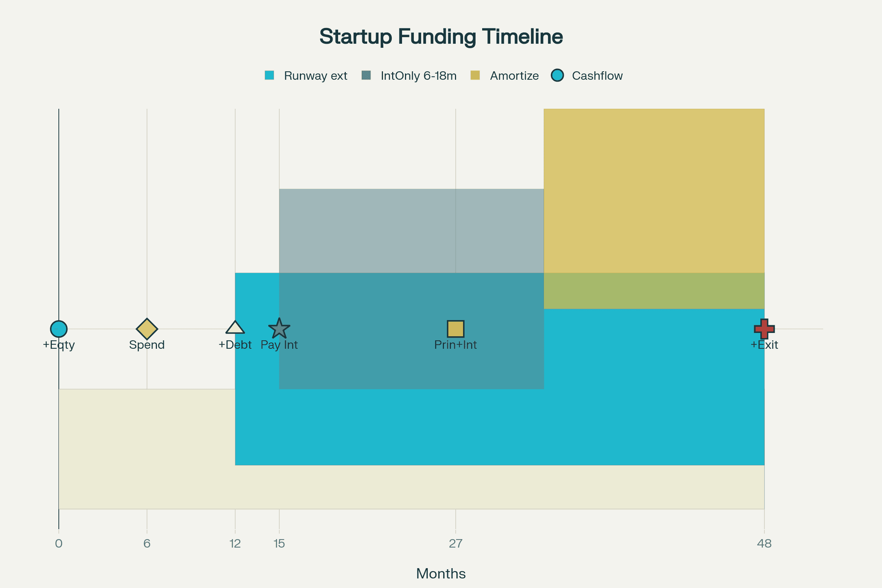Click the 48 month axis tick label
Image resolution: width=882 pixels, height=588 pixels.
click(x=764, y=544)
